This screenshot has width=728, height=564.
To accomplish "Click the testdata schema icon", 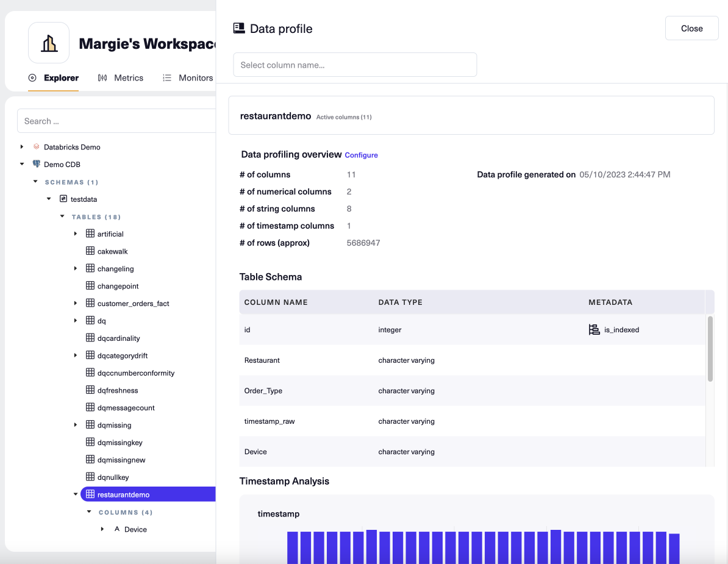I will (63, 199).
